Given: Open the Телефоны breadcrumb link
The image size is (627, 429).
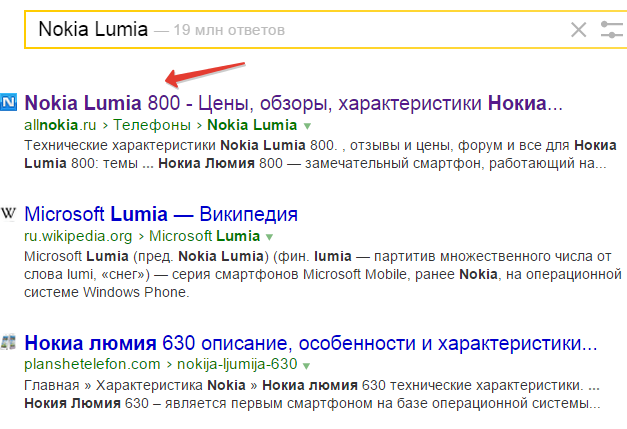Looking at the screenshot, I should tap(152, 125).
